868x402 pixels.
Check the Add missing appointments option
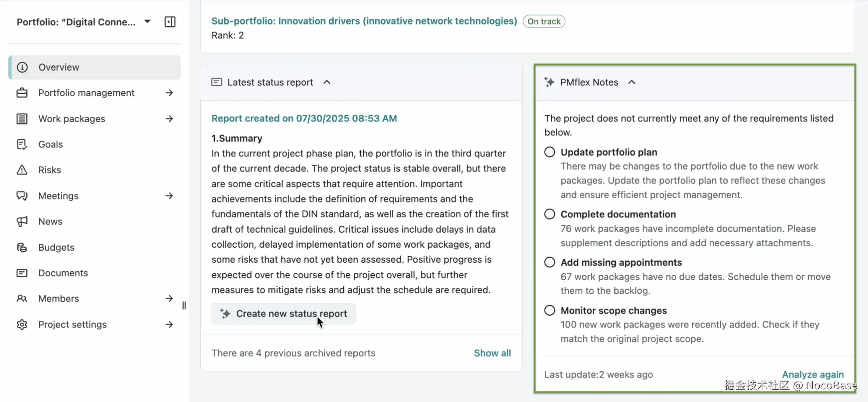click(550, 262)
